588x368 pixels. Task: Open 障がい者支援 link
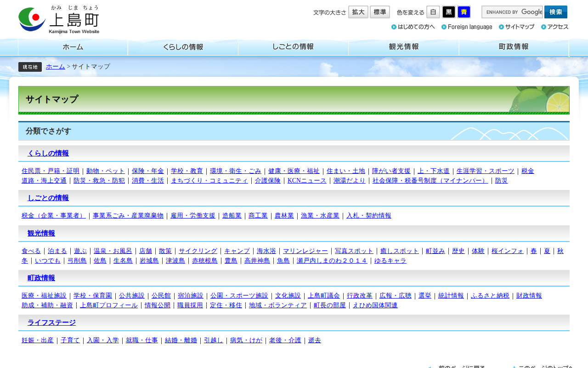(391, 171)
